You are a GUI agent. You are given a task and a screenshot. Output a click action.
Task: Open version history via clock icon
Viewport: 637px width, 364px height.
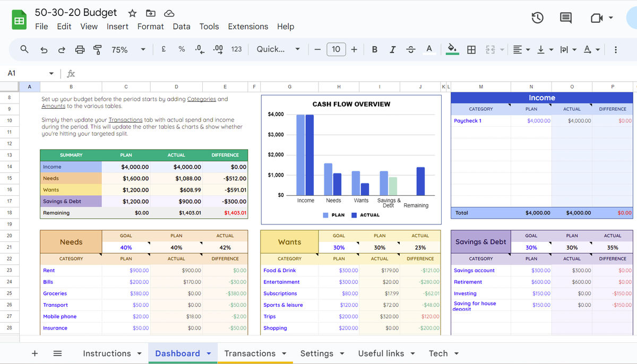[x=537, y=18]
